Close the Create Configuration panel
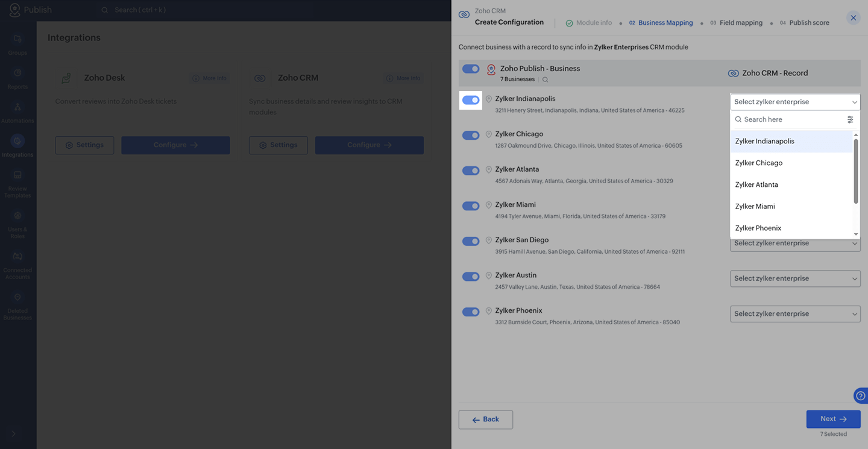 (853, 18)
